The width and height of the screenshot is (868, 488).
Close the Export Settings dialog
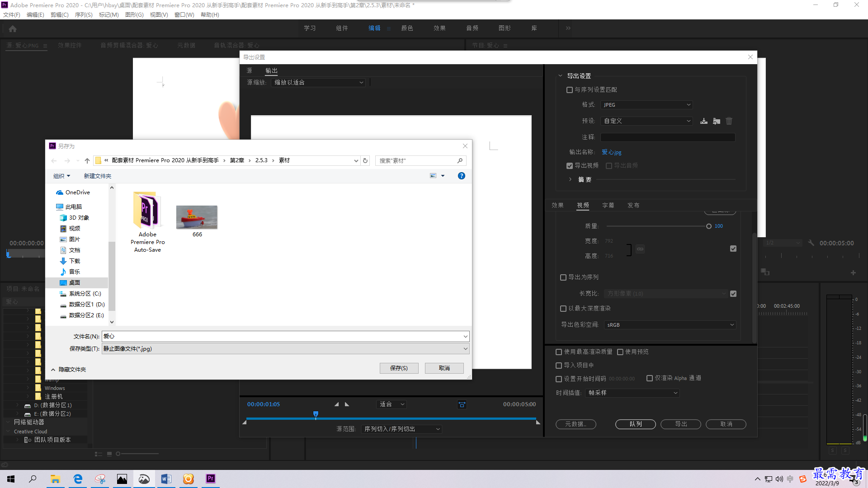click(x=750, y=57)
